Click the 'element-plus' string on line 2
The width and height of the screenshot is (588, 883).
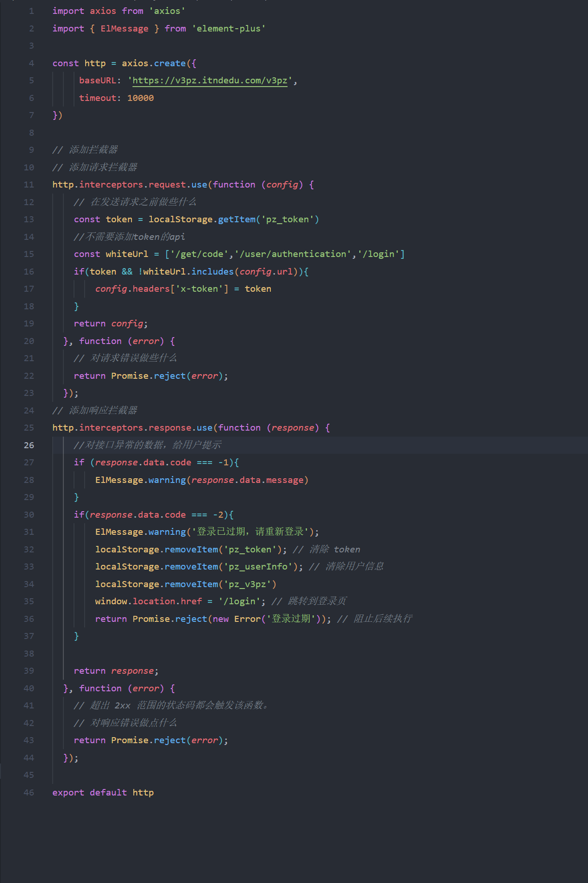[229, 29]
